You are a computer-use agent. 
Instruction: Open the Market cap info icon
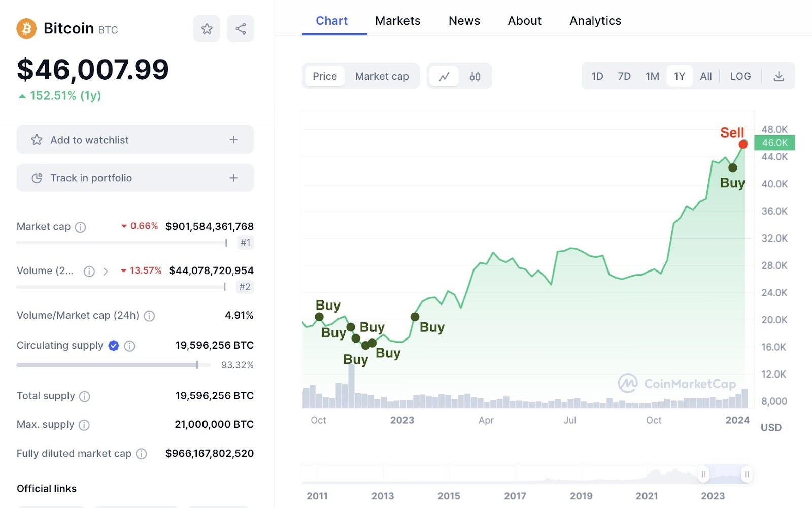point(80,227)
